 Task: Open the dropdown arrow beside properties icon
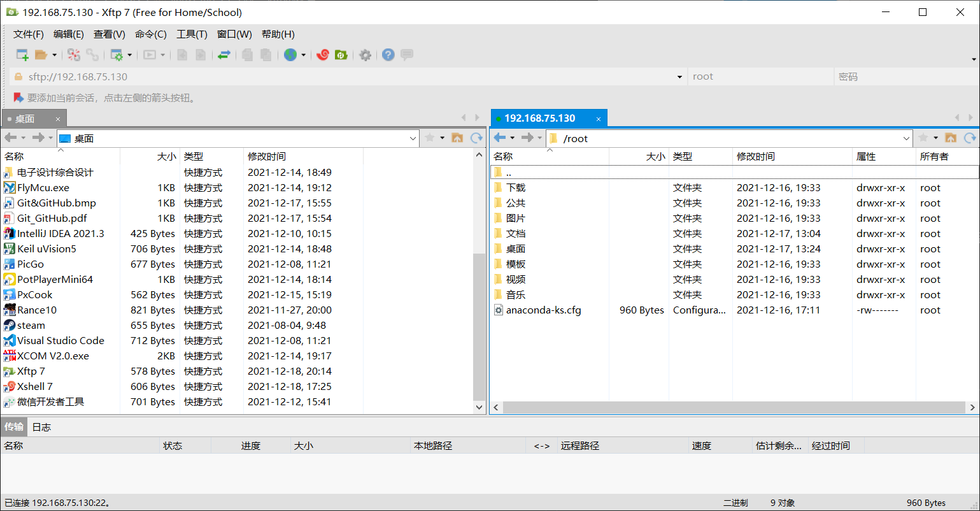[x=129, y=55]
